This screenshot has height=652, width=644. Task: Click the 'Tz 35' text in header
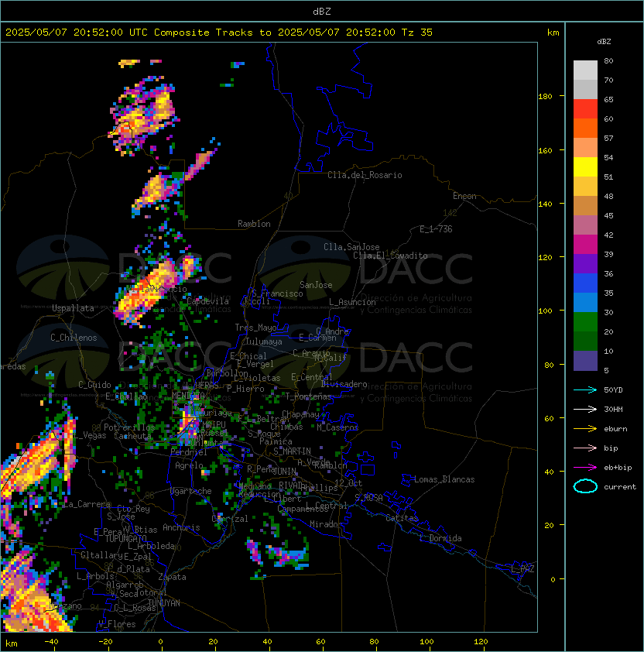pyautogui.click(x=417, y=33)
